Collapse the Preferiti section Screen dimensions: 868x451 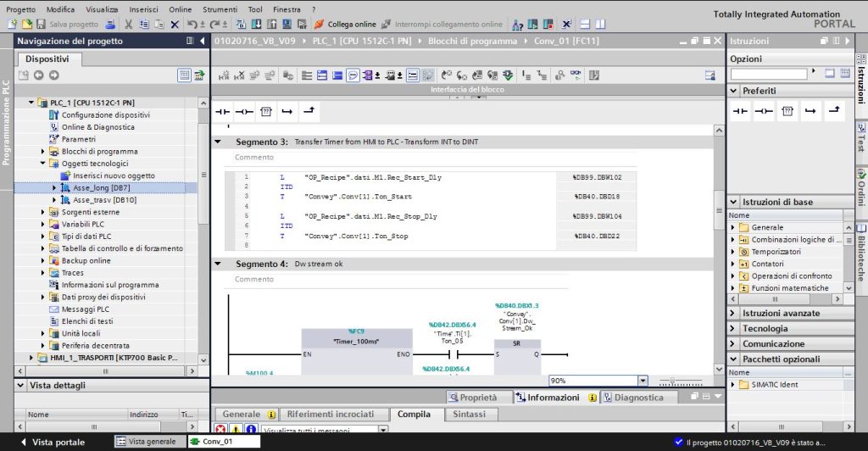[733, 91]
